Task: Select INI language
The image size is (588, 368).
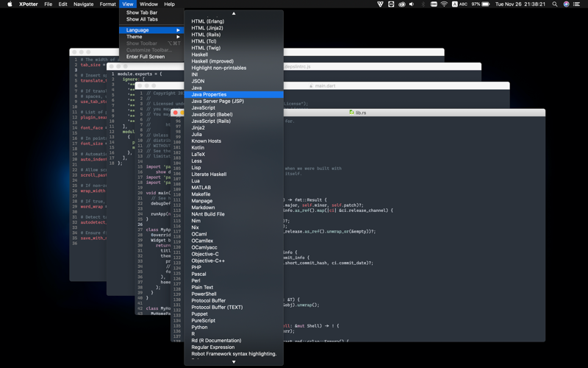Action: point(234,74)
